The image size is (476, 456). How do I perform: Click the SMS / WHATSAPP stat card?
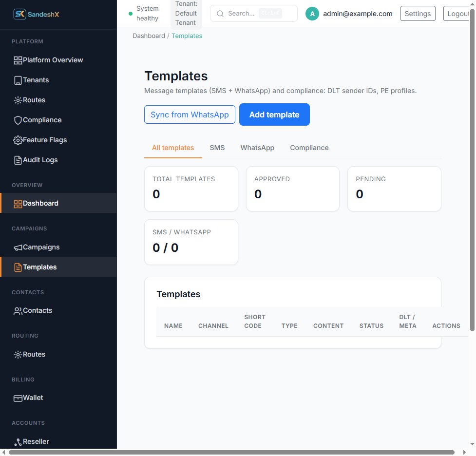pyautogui.click(x=191, y=242)
